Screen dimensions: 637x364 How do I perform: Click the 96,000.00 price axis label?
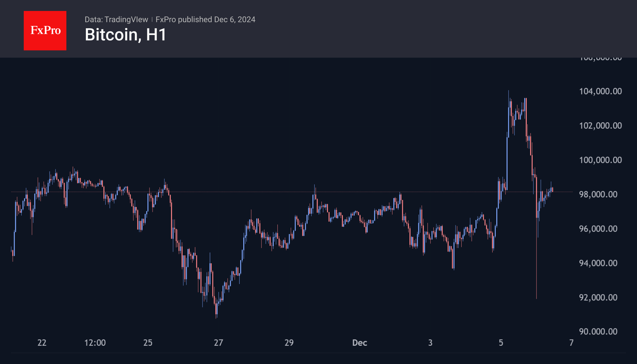pos(598,229)
